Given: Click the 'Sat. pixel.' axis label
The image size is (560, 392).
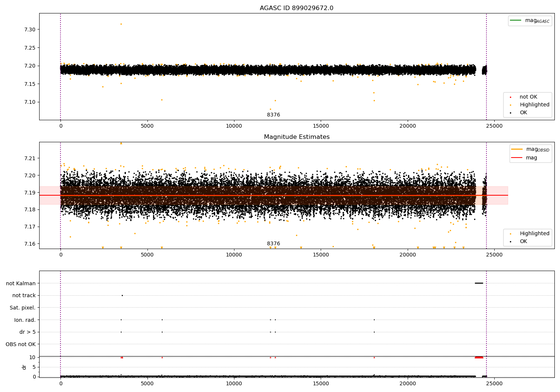Looking at the screenshot, I should pos(22,308).
